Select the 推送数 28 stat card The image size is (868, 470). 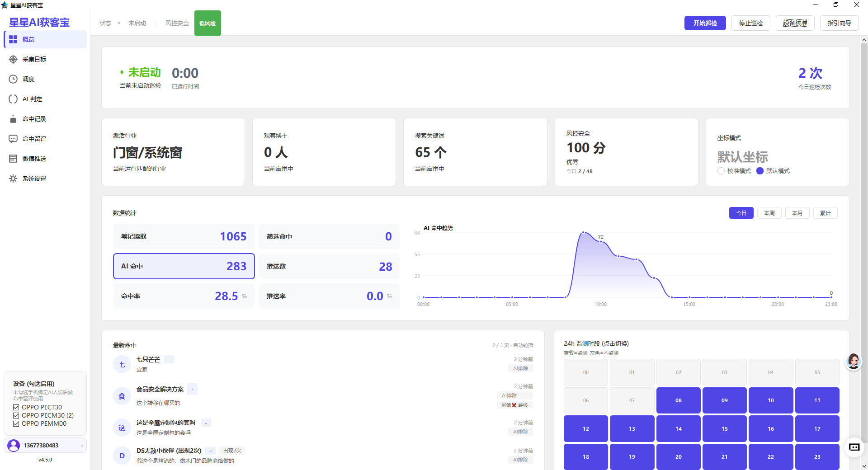coord(329,266)
